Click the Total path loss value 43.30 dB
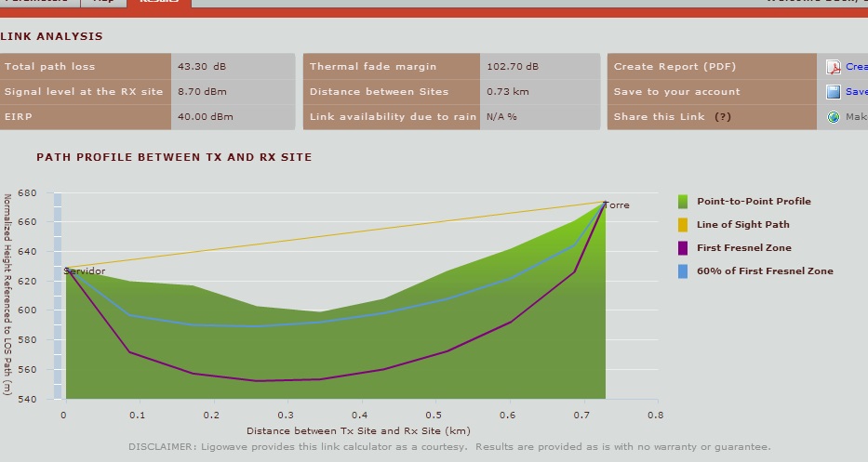 tap(202, 66)
